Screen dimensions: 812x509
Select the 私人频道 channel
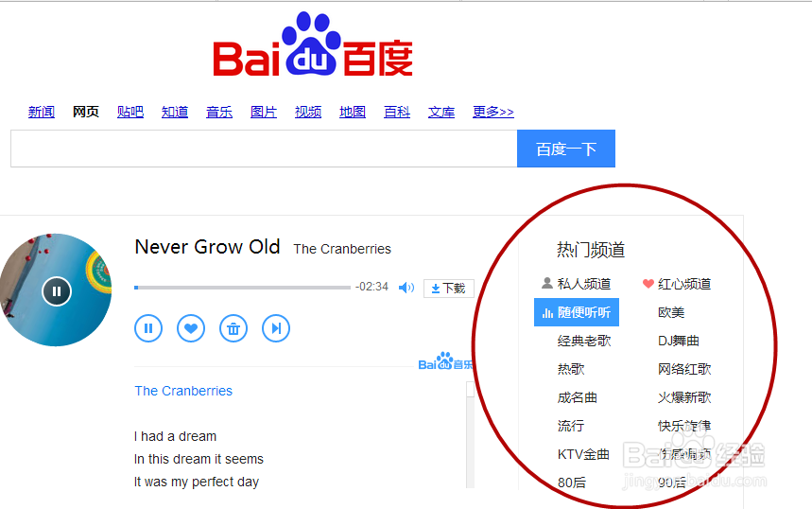point(577,284)
